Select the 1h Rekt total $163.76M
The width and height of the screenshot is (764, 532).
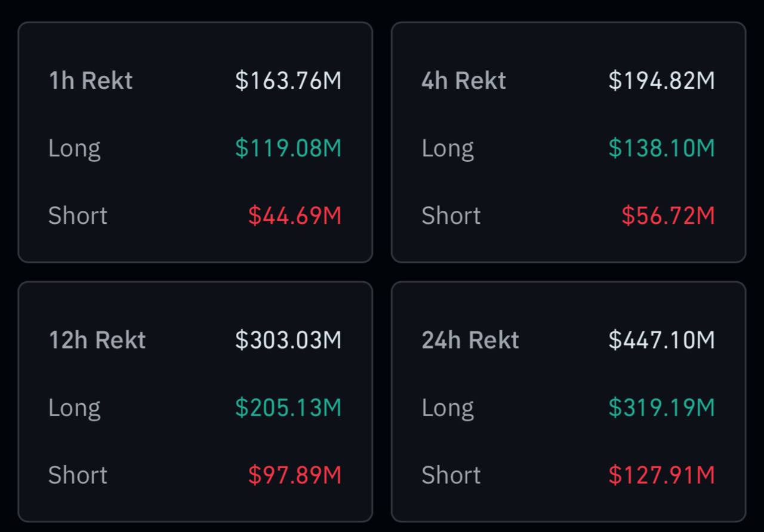[288, 81]
